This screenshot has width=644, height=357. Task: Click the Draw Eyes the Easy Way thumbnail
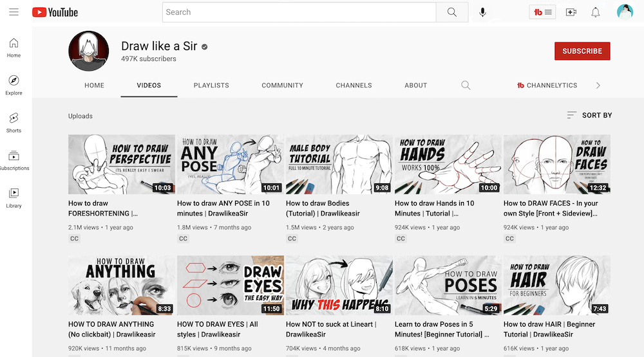click(231, 285)
